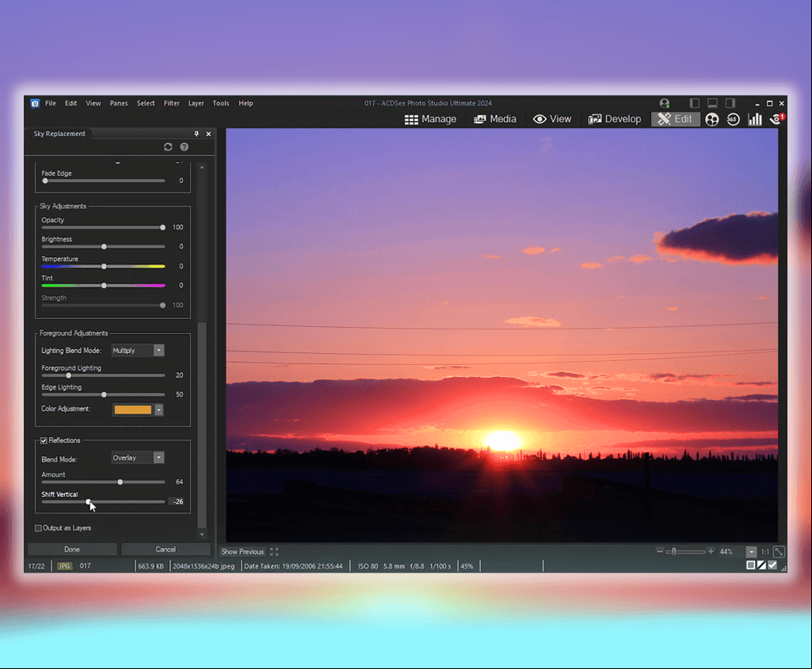Open the 365 mode icon
This screenshot has width=812, height=669.
point(733,120)
